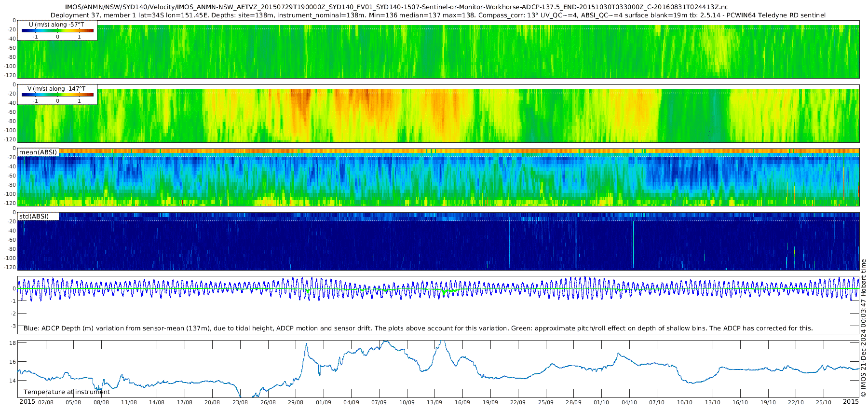Pick the 13/09 date tick label
This screenshot has height=410, width=868.
434,402
